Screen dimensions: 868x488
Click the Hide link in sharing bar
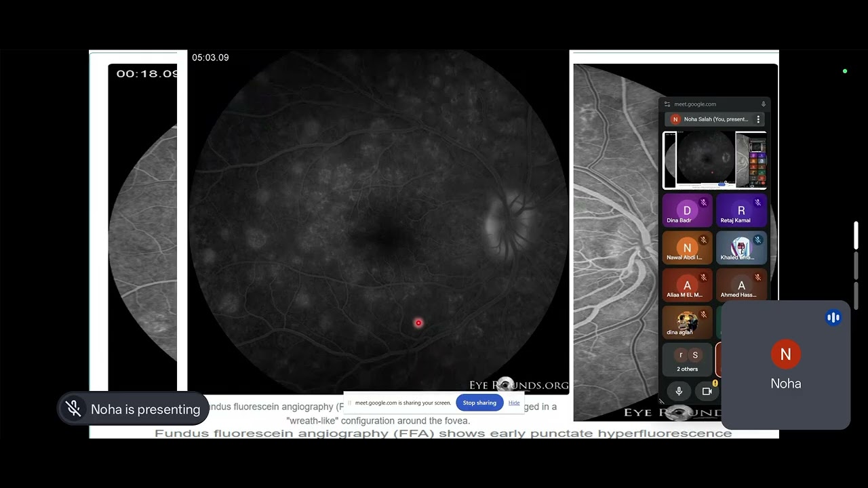(x=514, y=403)
